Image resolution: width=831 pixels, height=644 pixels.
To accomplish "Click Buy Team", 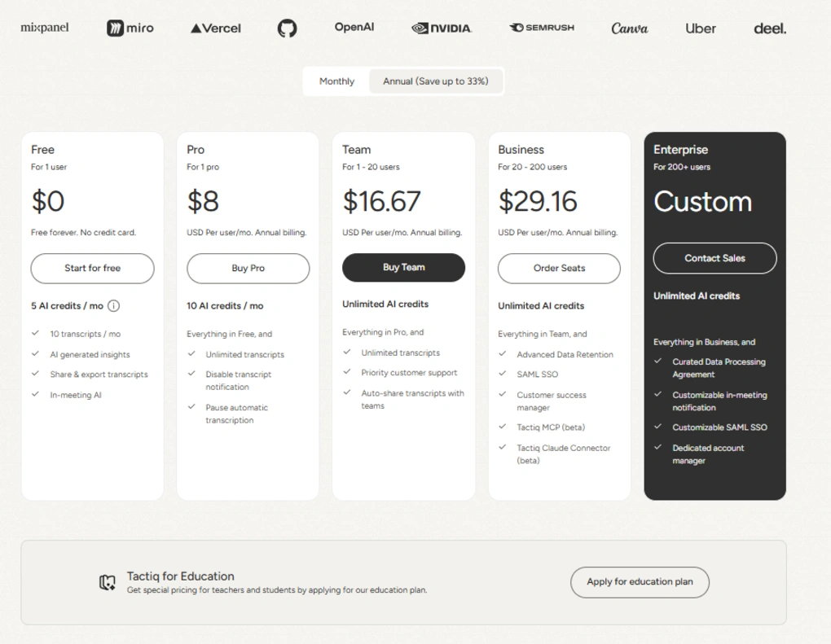I will (x=403, y=267).
